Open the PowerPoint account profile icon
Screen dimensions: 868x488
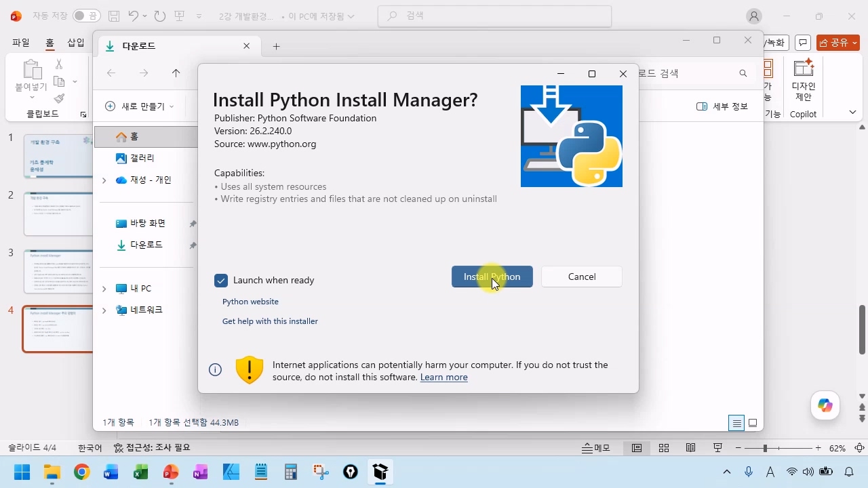[754, 16]
